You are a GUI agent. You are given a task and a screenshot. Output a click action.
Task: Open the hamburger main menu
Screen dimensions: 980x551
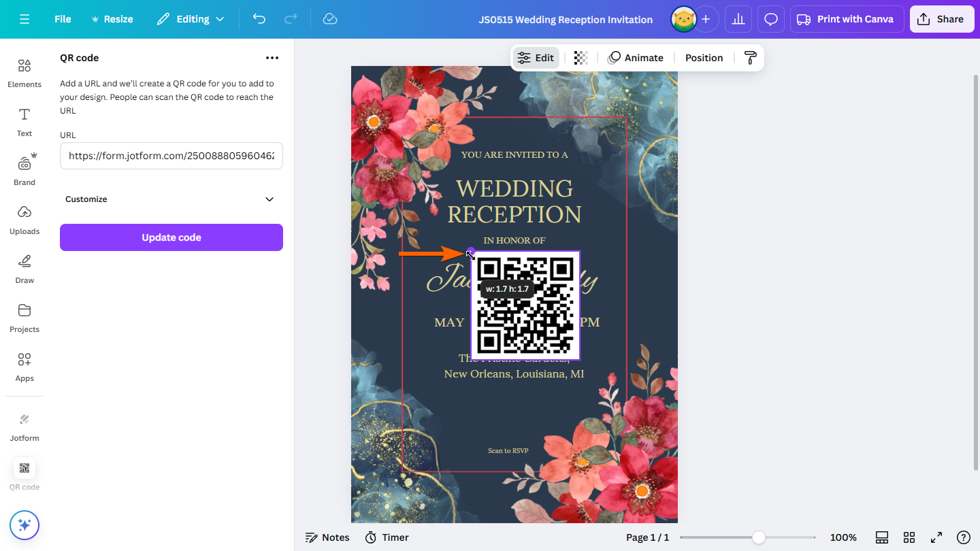(24, 19)
